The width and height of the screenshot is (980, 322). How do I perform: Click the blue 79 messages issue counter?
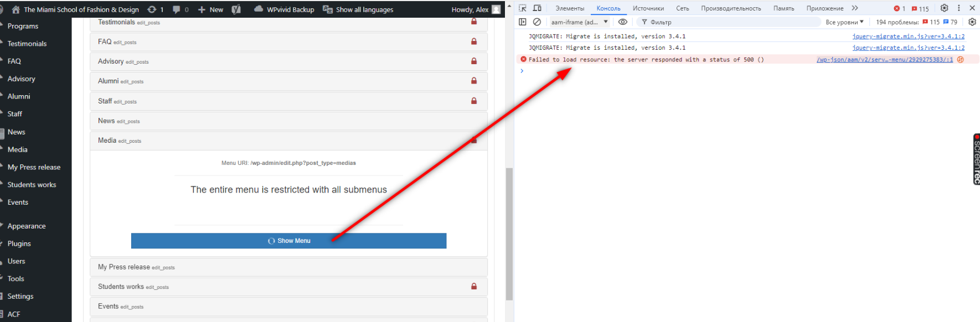pyautogui.click(x=950, y=22)
